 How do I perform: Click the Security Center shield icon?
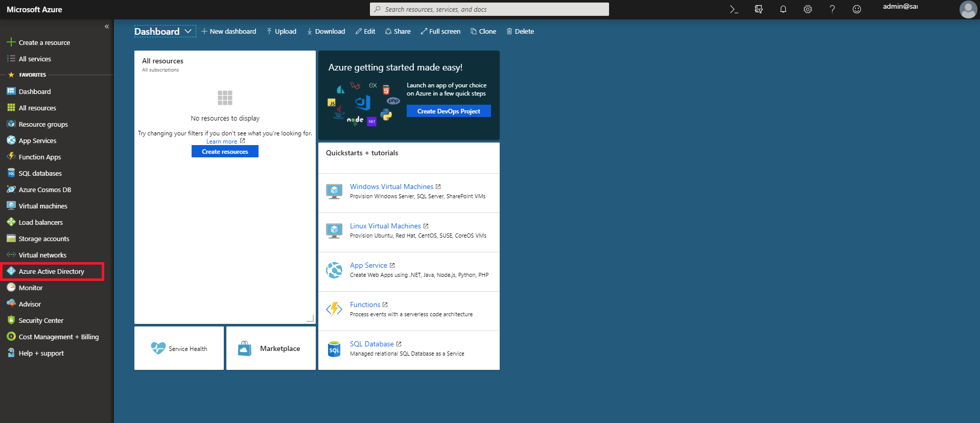[x=11, y=320]
